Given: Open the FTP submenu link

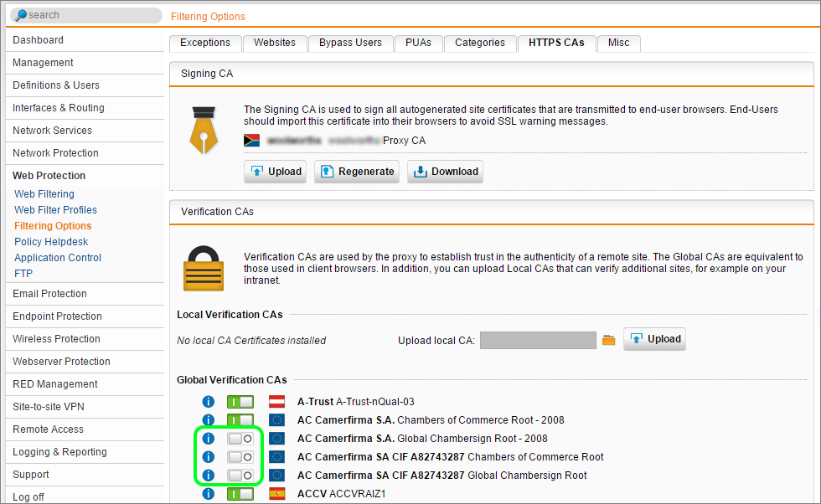Looking at the screenshot, I should pos(23,274).
